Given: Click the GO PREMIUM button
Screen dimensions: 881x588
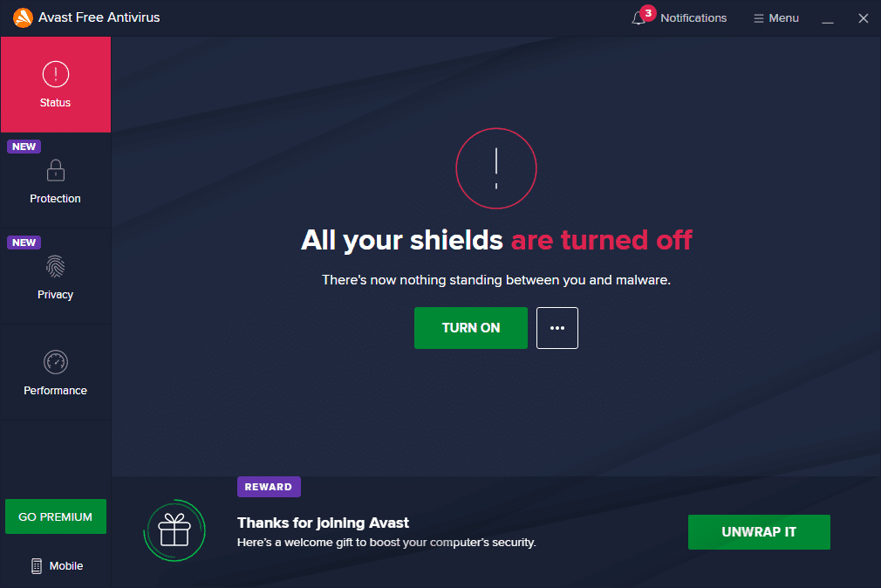Looking at the screenshot, I should [x=56, y=516].
